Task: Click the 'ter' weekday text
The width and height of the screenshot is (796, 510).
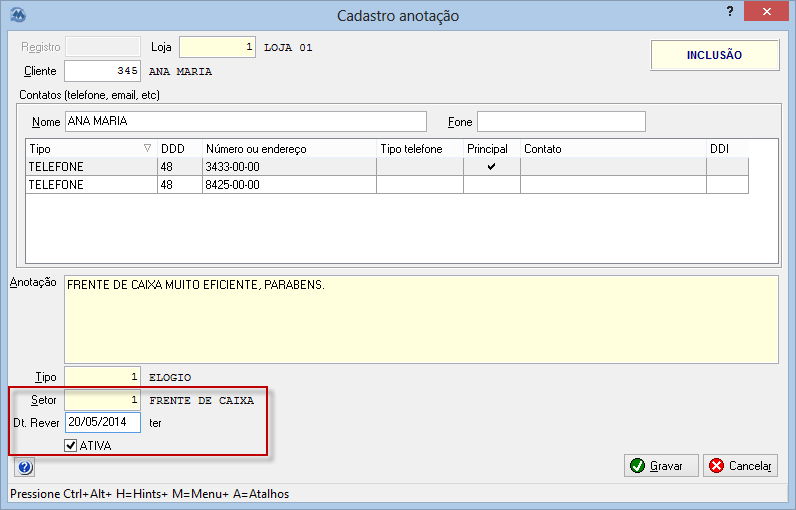Action: point(155,423)
